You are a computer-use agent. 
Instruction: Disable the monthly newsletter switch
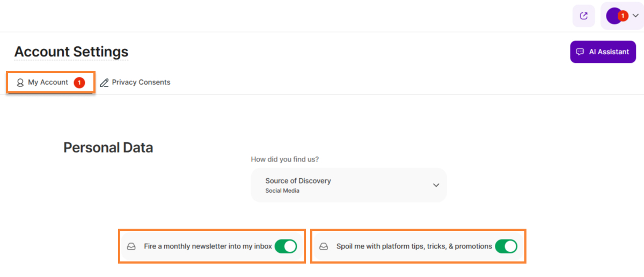[x=286, y=246]
